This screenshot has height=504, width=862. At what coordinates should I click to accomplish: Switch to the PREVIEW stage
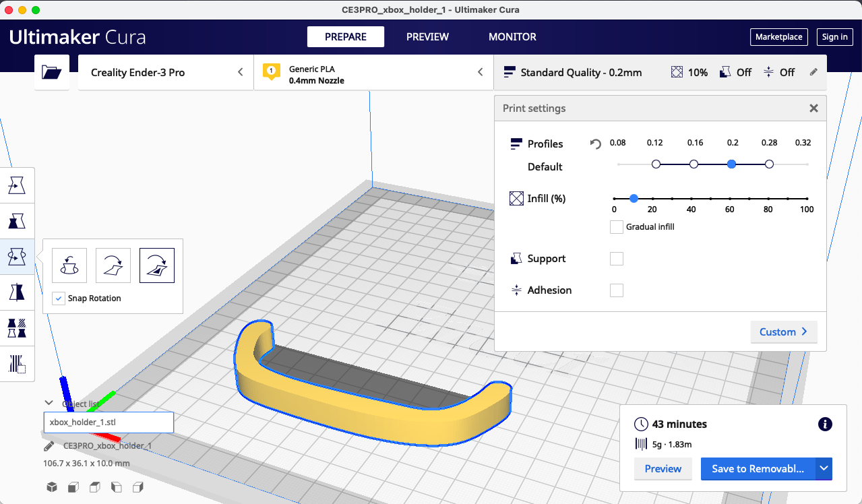[427, 37]
